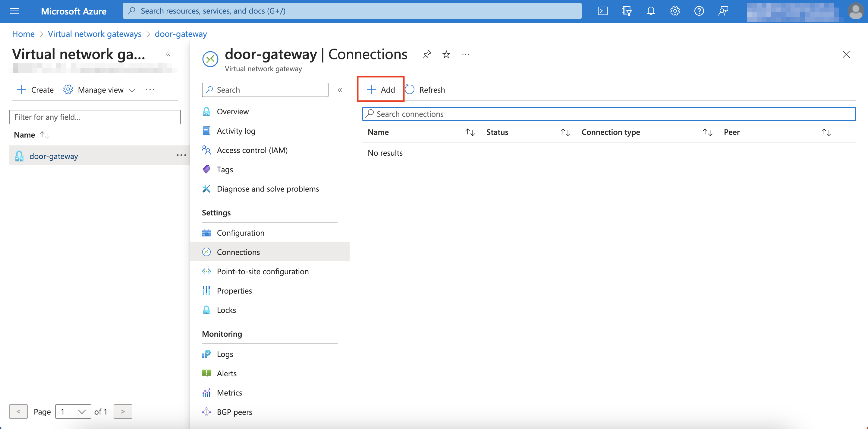This screenshot has width=868, height=429.
Task: Navigate to Home via the breadcrumb link
Action: (x=23, y=34)
